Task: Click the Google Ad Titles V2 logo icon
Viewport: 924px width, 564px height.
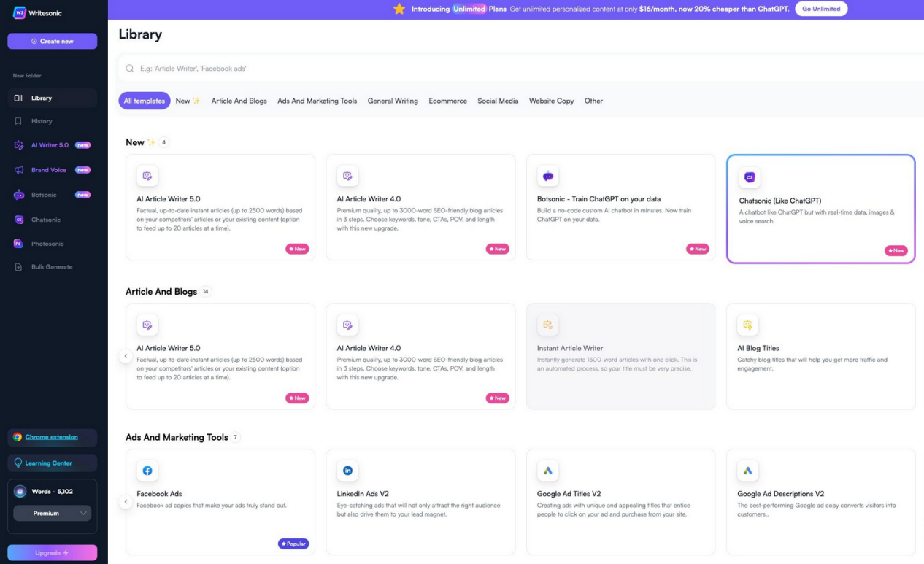Action: coord(548,471)
